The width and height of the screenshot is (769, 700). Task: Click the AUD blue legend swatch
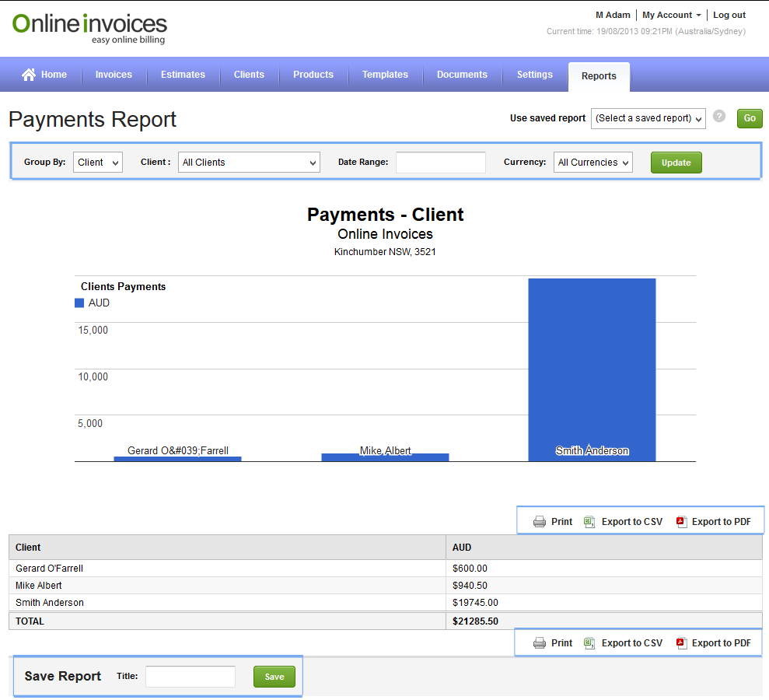point(79,303)
